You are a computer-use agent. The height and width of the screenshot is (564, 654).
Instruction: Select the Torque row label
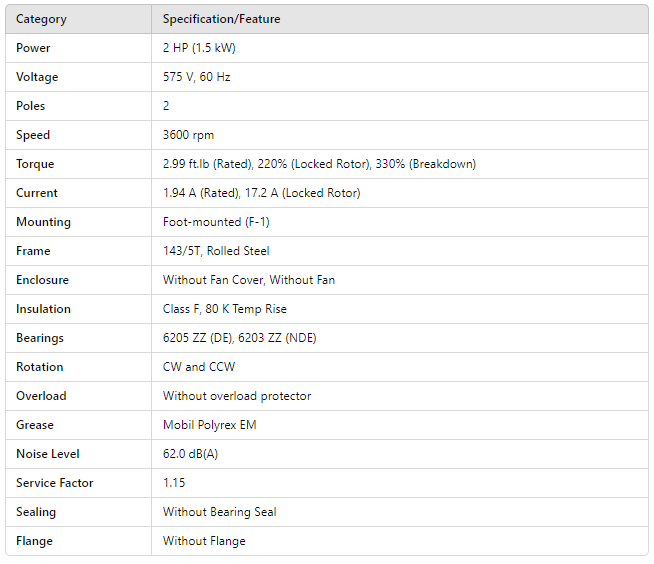(x=35, y=164)
